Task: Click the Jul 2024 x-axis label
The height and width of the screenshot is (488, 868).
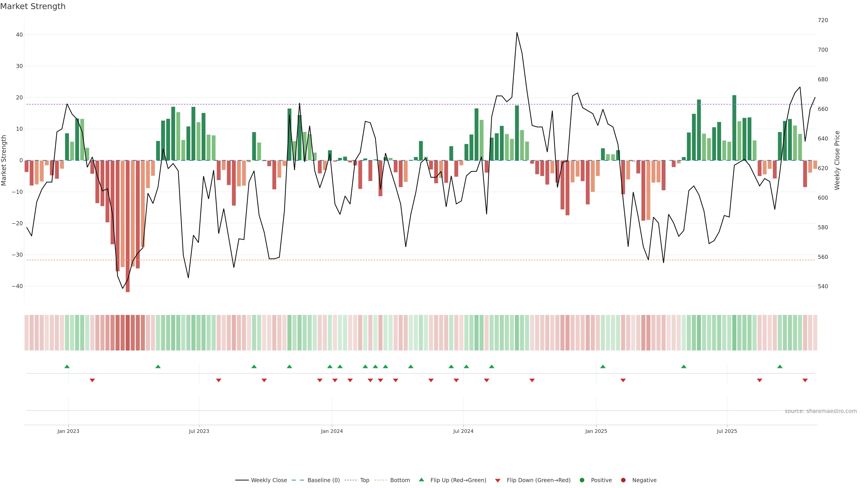Action: (463, 431)
